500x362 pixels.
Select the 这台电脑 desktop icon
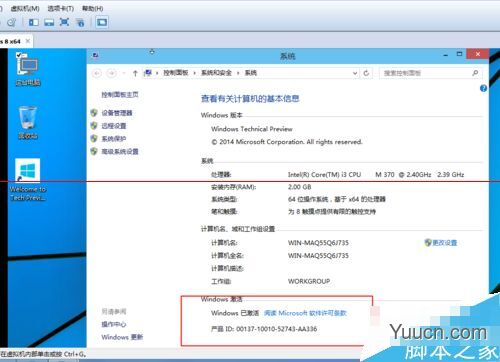(28, 69)
